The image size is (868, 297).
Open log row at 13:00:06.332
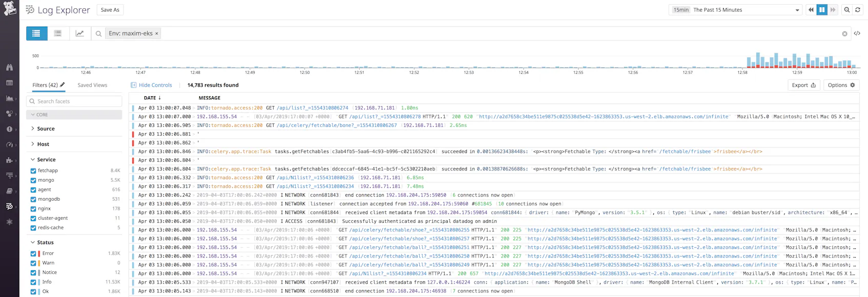495,178
